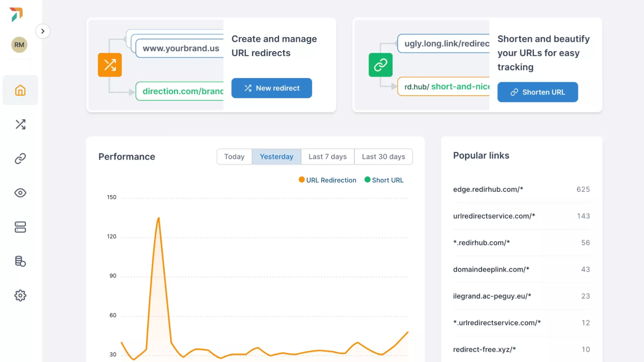Viewport: 644px width, 362px height.
Task: Switch performance range to Today
Action: [x=234, y=157]
